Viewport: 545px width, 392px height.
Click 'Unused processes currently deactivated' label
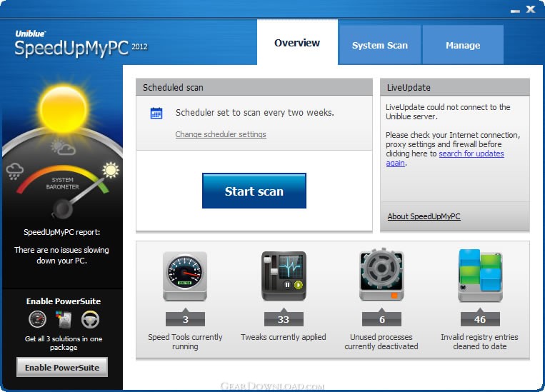click(381, 341)
